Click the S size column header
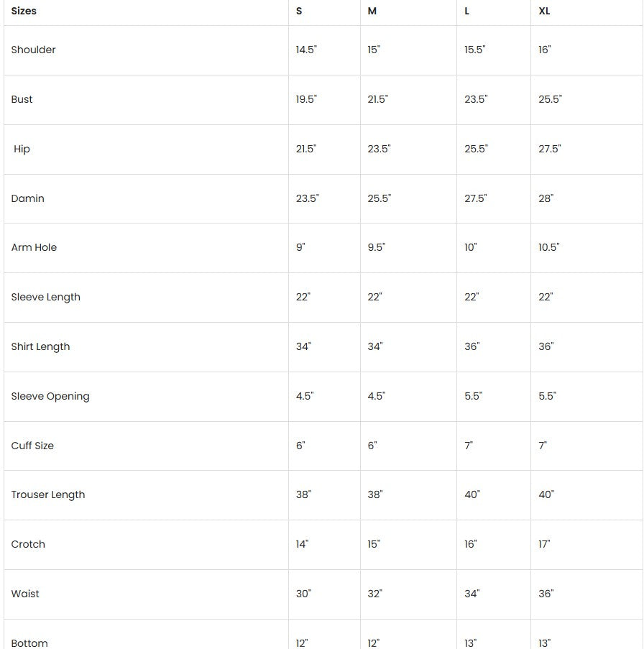Screen dimensions: 644x649 299,11
